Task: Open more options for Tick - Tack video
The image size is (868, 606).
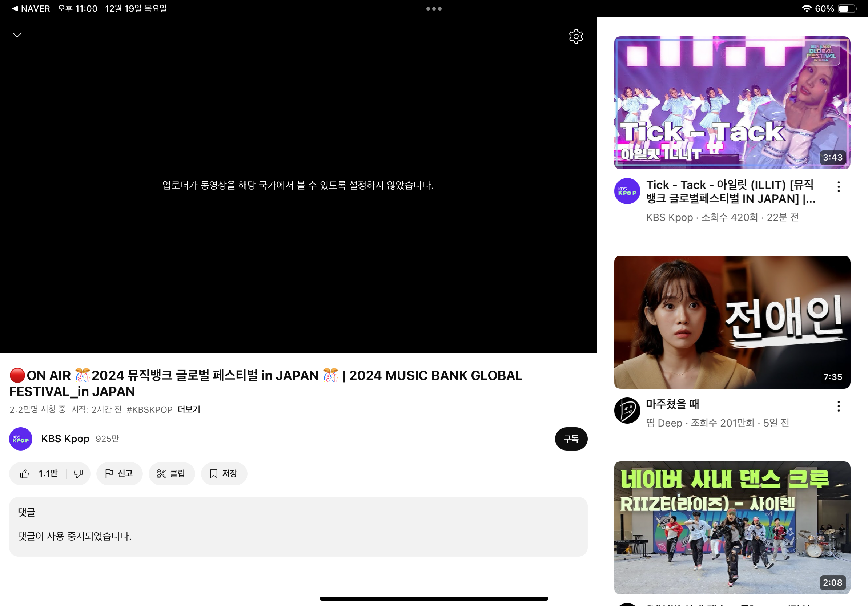Action: point(839,187)
